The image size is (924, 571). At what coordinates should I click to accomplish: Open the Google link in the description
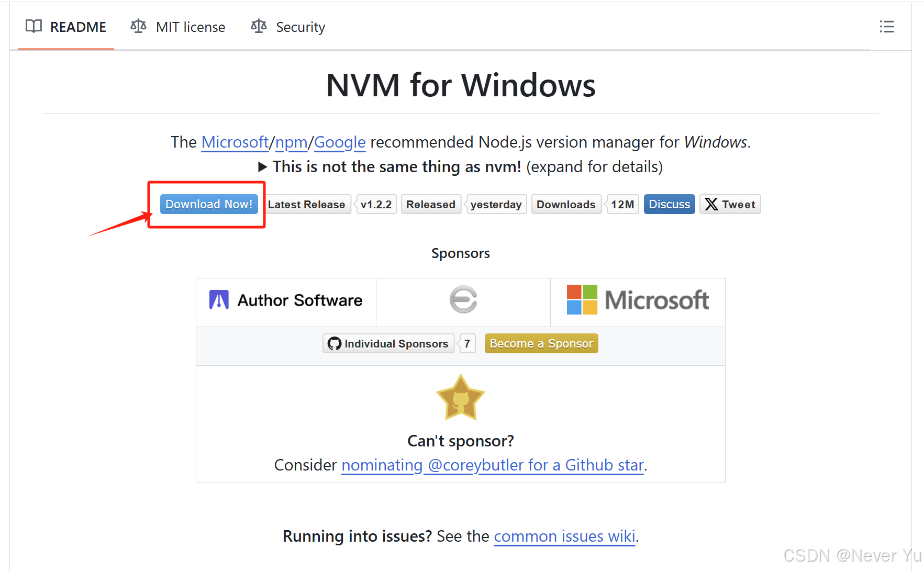point(340,142)
